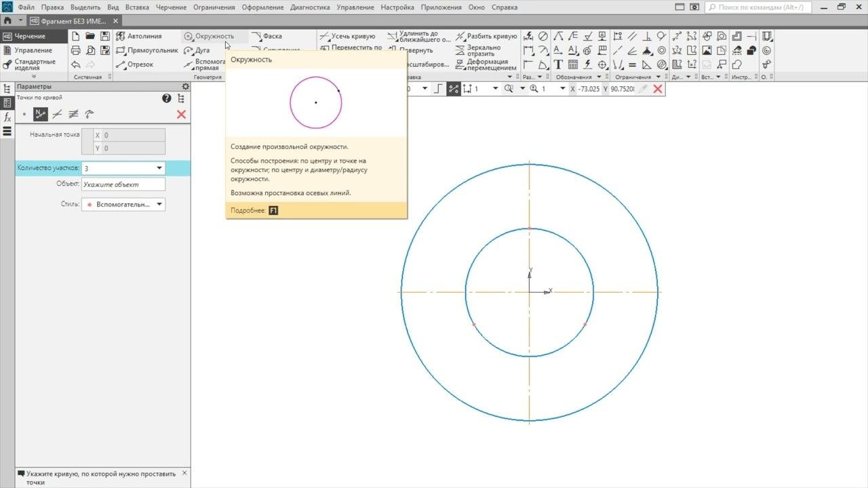This screenshot has width=868, height=488.
Task: Click the text tool T icon
Action: (x=558, y=65)
